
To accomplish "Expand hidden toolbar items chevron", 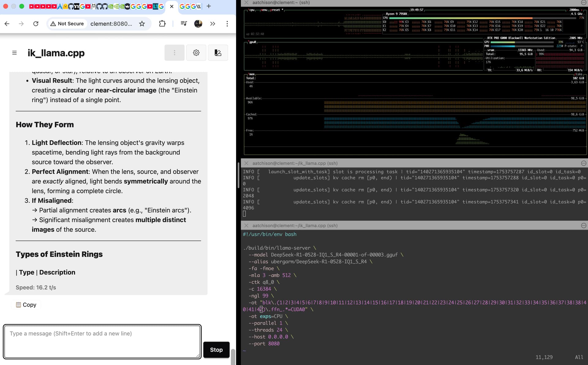I will click(213, 24).
